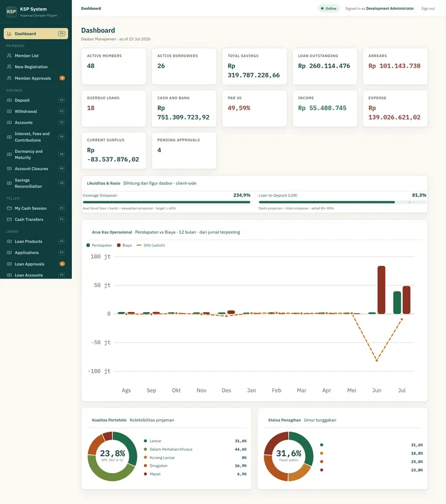Click the P2 badge on Dashboard item
Image resolution: width=446 pixels, height=504 pixels.
pyautogui.click(x=61, y=34)
